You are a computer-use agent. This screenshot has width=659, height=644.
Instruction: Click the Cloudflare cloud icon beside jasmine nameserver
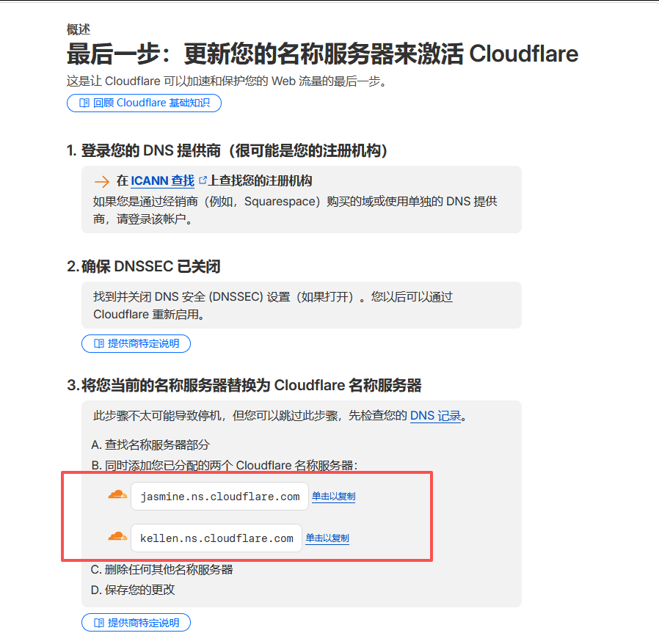tap(117, 495)
